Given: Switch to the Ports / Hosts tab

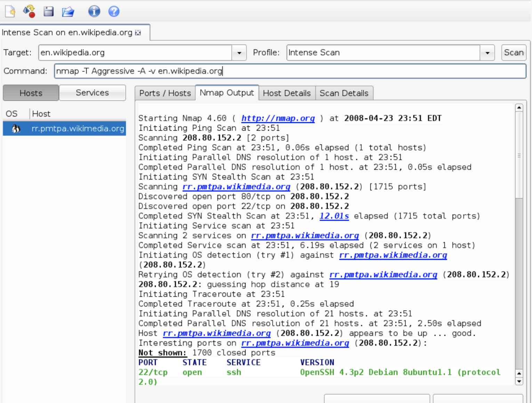Looking at the screenshot, I should tap(165, 93).
